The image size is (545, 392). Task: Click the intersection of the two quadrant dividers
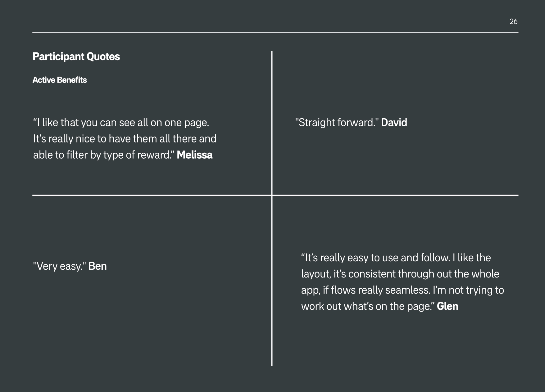pos(272,195)
